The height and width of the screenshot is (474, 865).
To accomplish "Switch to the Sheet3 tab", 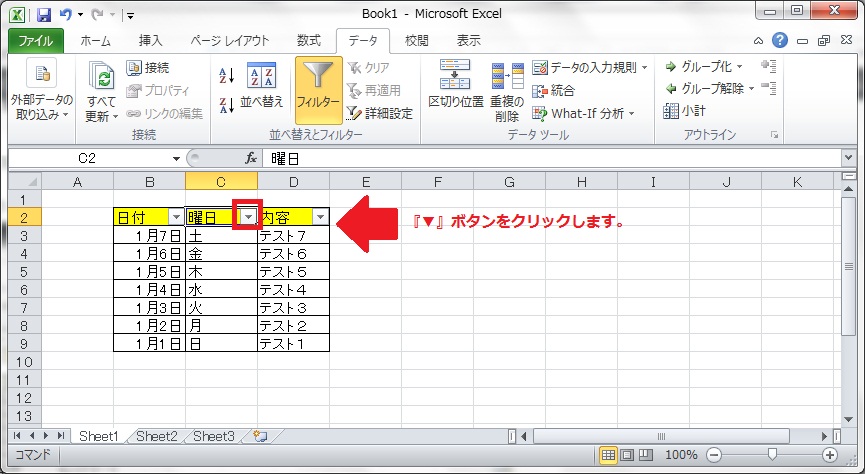I will pyautogui.click(x=213, y=436).
